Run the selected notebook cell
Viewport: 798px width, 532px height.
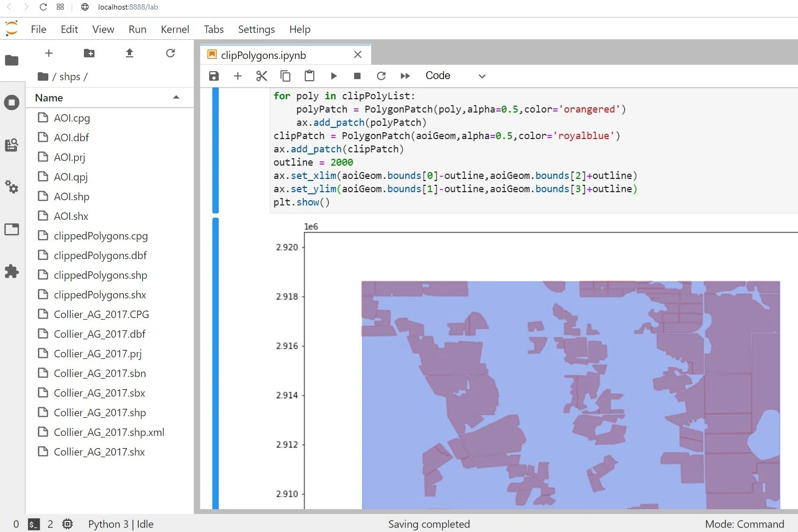[x=333, y=75]
